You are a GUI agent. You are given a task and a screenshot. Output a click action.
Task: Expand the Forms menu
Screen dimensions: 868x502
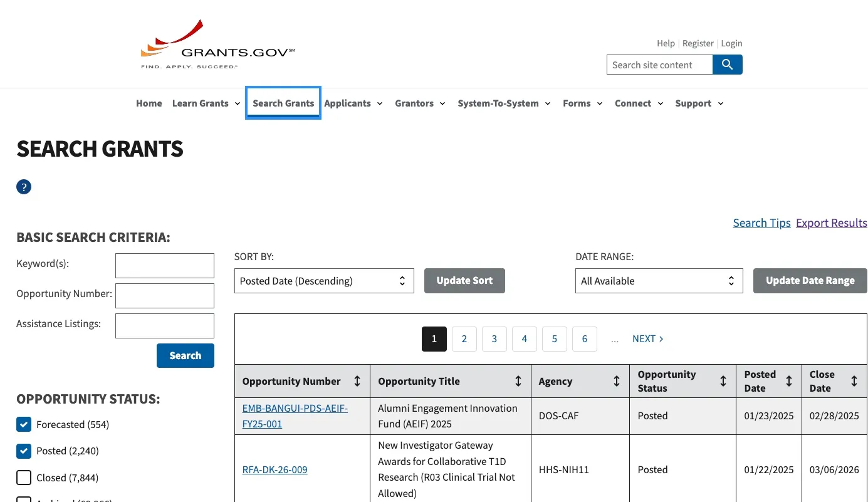[583, 103]
